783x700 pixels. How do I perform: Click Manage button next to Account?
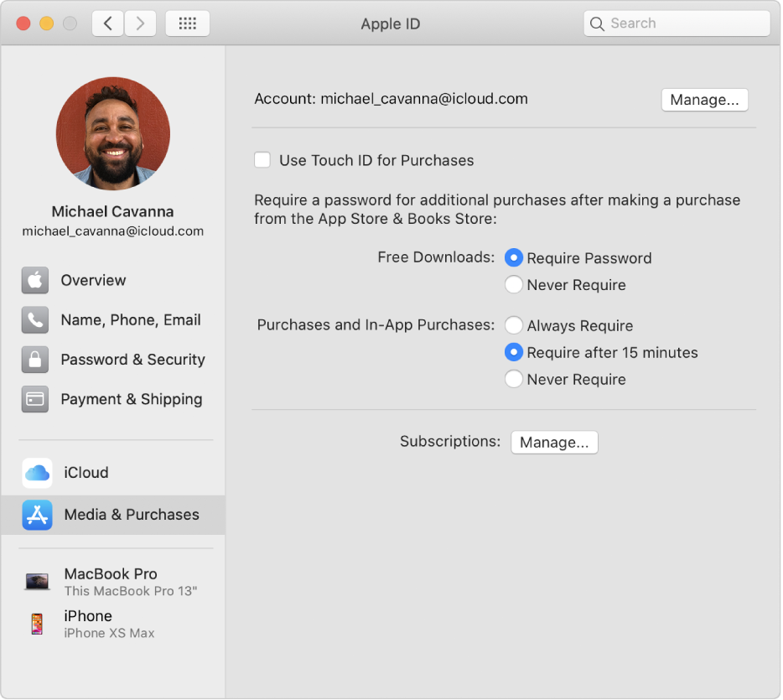704,100
